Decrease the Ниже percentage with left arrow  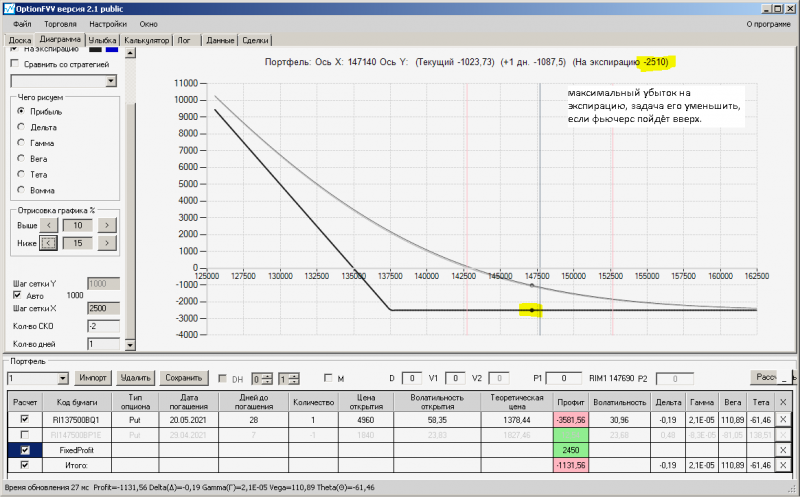pyautogui.click(x=49, y=243)
